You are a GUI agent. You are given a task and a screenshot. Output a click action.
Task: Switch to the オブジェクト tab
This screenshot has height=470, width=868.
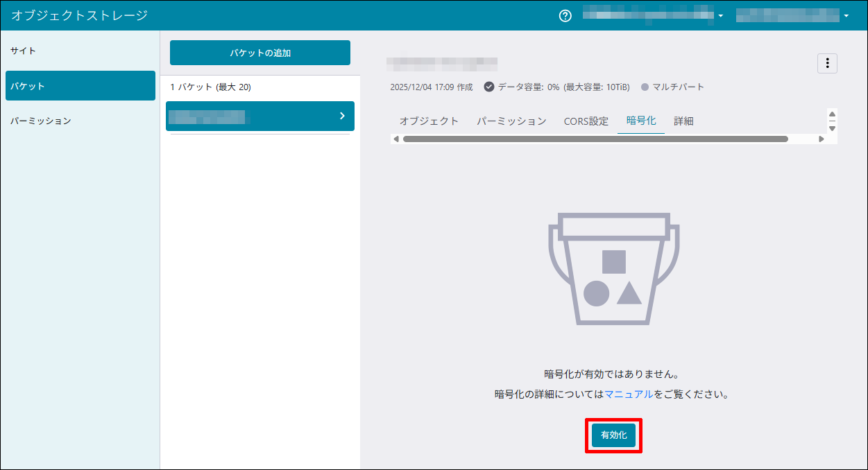[429, 121]
